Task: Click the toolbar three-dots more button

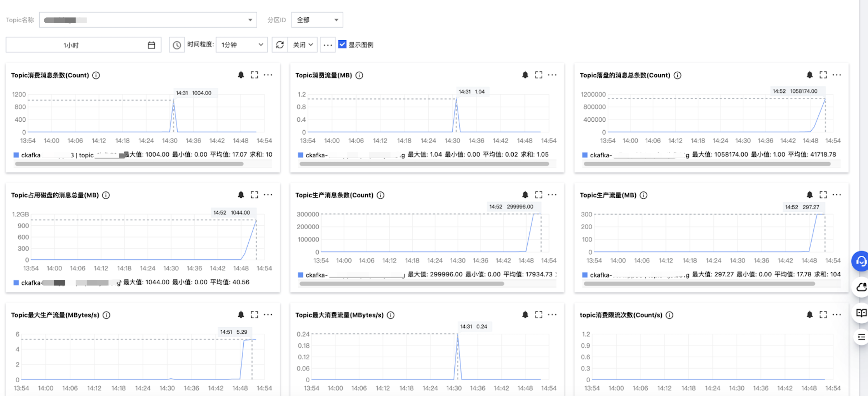Action: (328, 45)
